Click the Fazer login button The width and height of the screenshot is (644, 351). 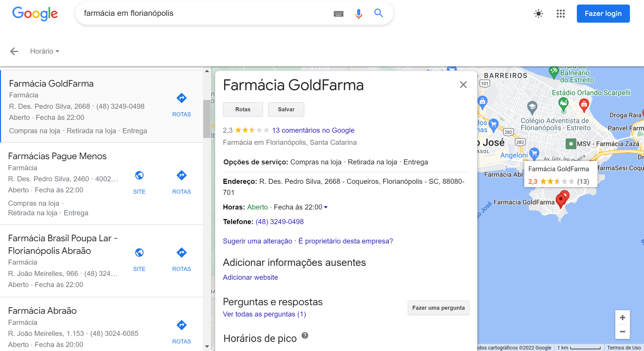point(603,14)
